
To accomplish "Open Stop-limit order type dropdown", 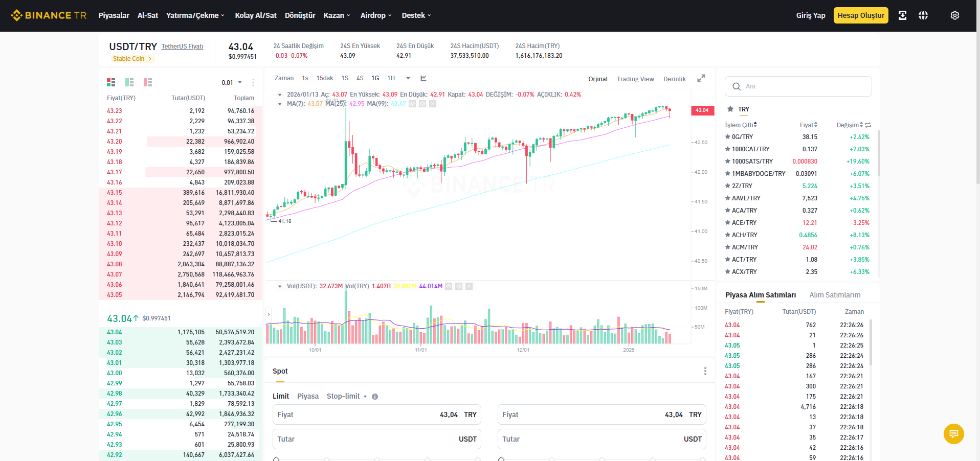I will click(x=347, y=396).
